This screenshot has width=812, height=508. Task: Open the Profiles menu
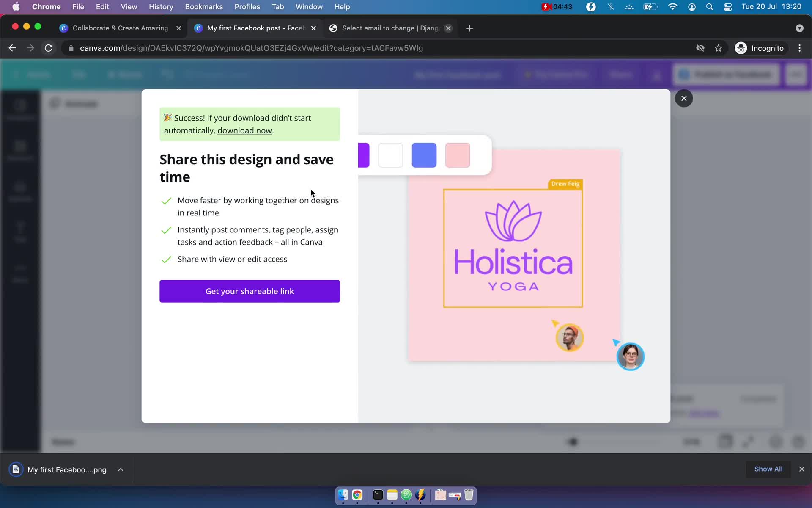pyautogui.click(x=247, y=6)
